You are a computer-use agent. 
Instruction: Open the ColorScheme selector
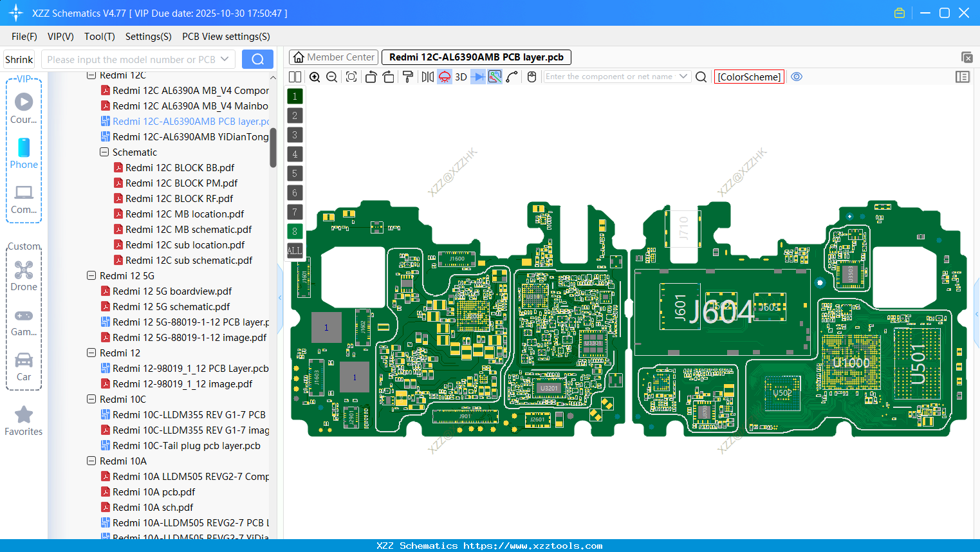[749, 77]
